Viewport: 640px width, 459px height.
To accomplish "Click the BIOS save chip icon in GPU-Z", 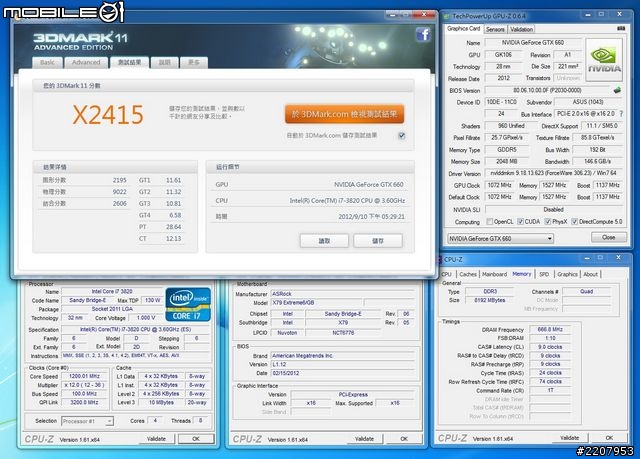I will point(617,90).
